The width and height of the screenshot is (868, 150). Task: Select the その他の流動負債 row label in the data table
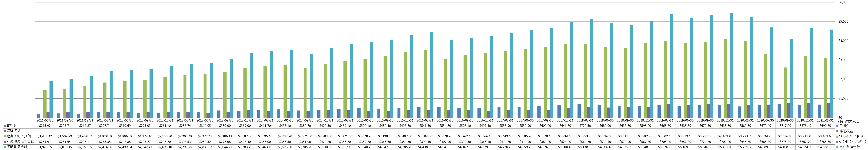click(x=20, y=142)
